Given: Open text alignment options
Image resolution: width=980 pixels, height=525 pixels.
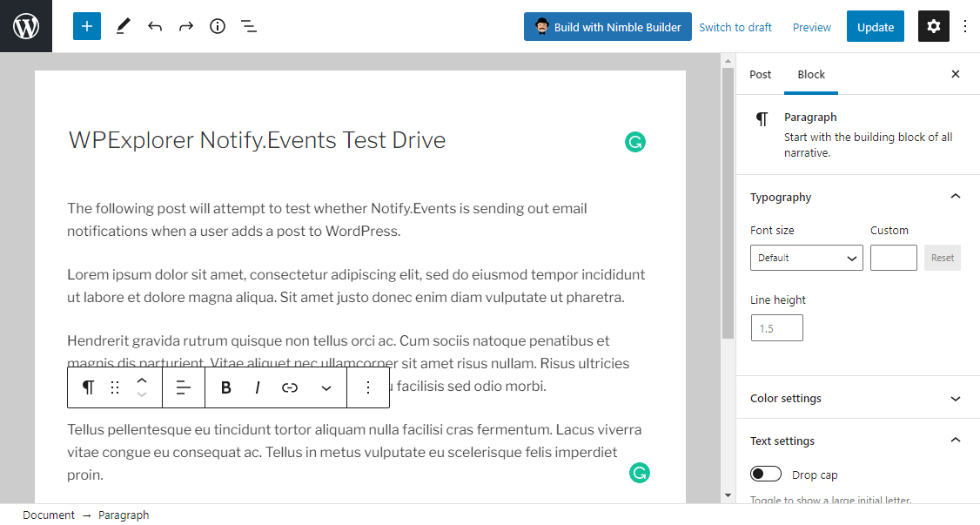Looking at the screenshot, I should (x=183, y=387).
